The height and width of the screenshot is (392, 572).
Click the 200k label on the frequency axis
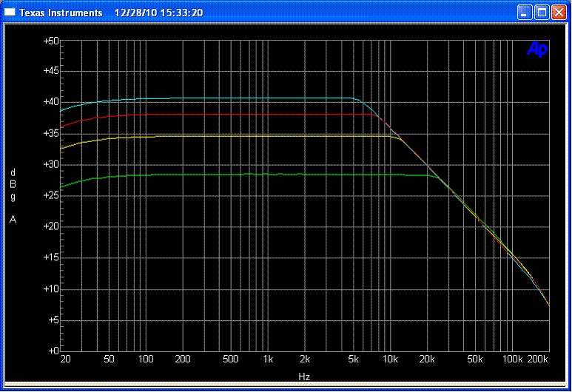tap(538, 359)
